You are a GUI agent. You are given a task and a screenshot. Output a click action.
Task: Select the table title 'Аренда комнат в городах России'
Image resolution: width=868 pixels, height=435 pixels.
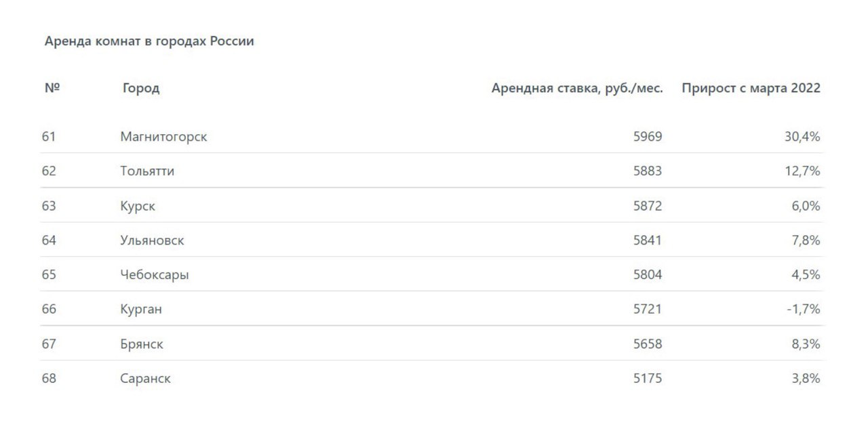149,41
